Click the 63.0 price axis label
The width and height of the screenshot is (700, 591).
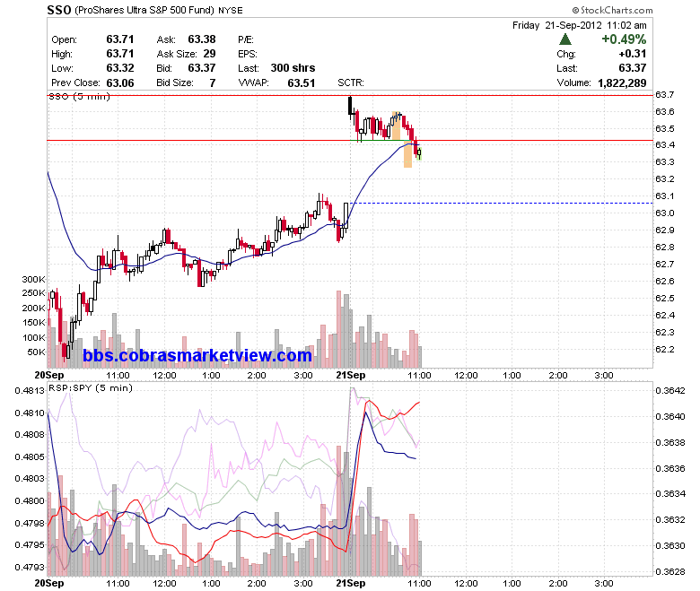point(665,213)
